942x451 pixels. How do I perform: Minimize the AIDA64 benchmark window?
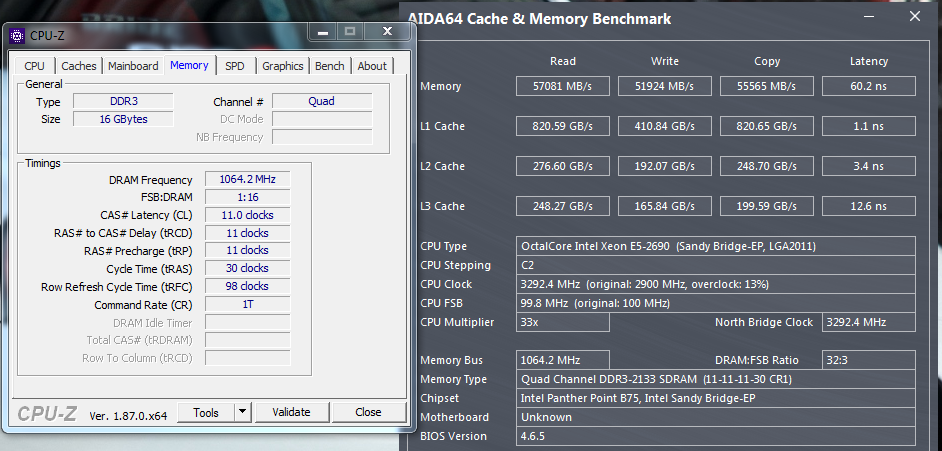pos(869,17)
